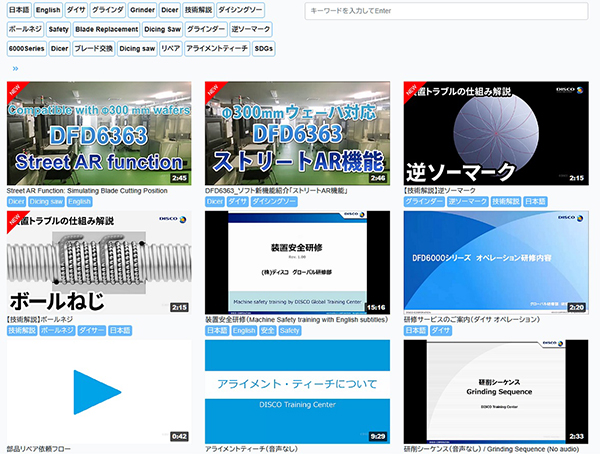Filter by SDGs button
Image resolution: width=600 pixels, height=454 pixels.
pos(264,49)
